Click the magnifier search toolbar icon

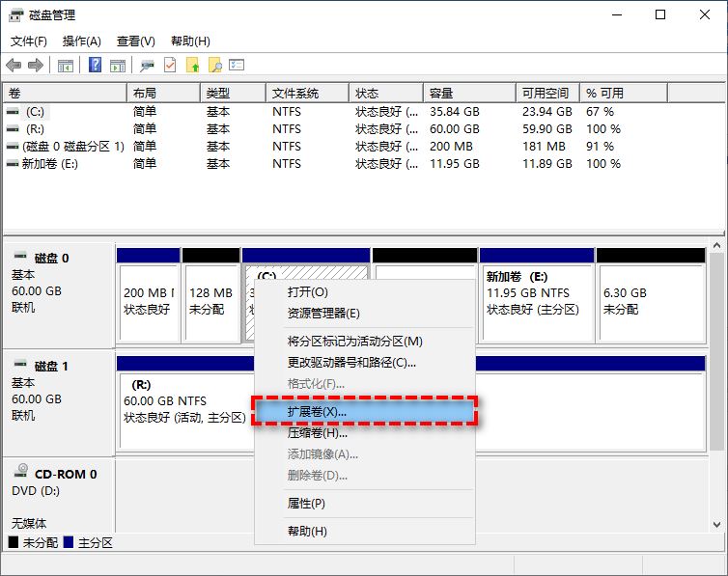(x=215, y=66)
